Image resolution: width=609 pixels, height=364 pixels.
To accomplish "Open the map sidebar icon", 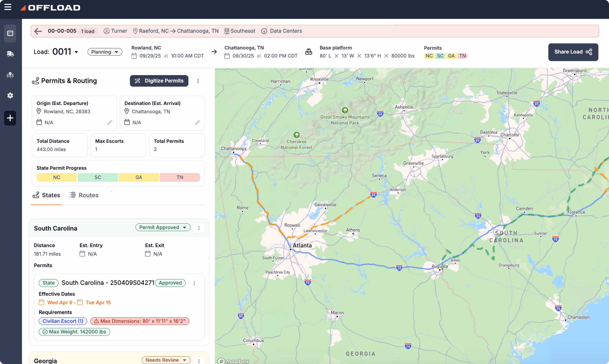I will (x=10, y=75).
